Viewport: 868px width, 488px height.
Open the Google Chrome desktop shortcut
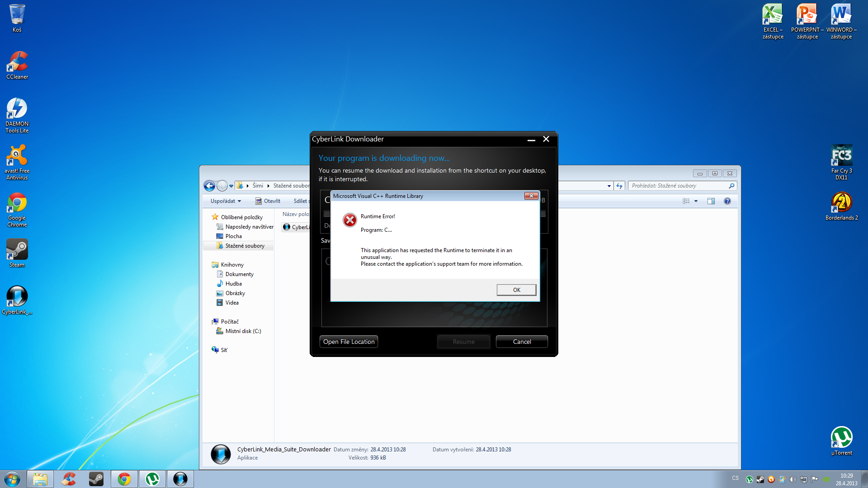[17, 209]
